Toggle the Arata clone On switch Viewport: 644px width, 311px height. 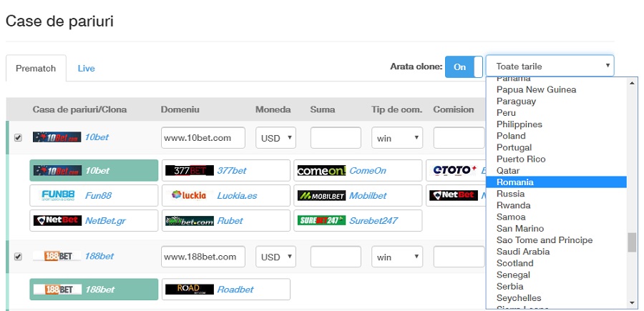point(464,67)
